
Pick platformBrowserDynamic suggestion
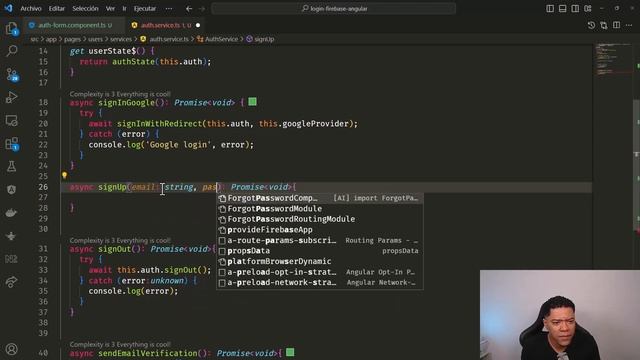[320, 261]
